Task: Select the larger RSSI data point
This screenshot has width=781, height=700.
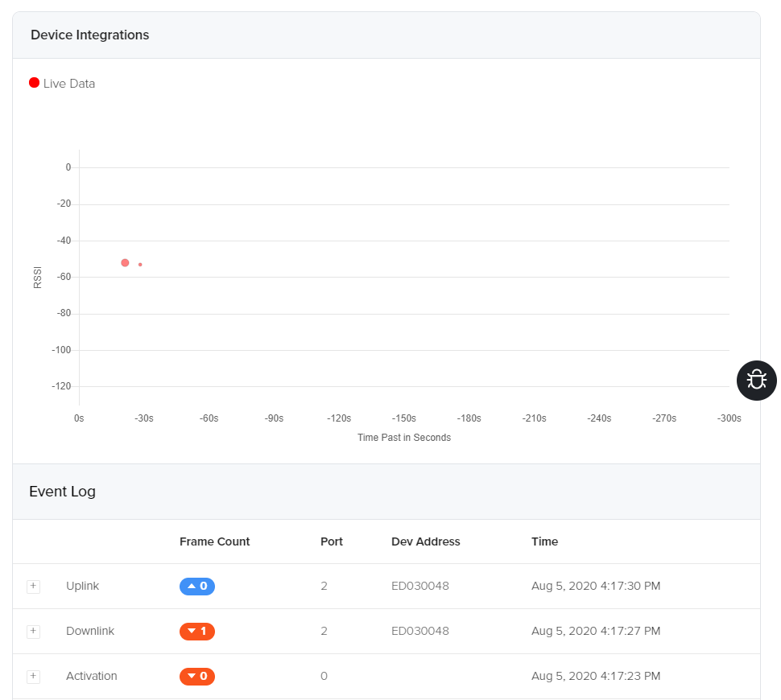Action: [x=125, y=263]
